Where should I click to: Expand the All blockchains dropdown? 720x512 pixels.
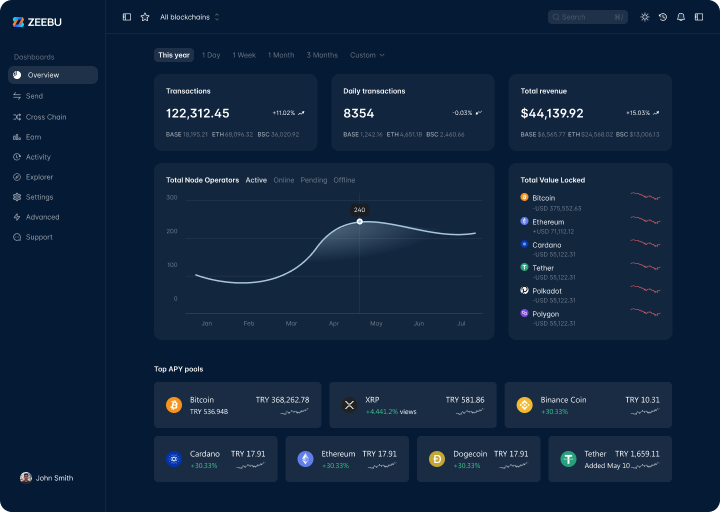coord(190,17)
